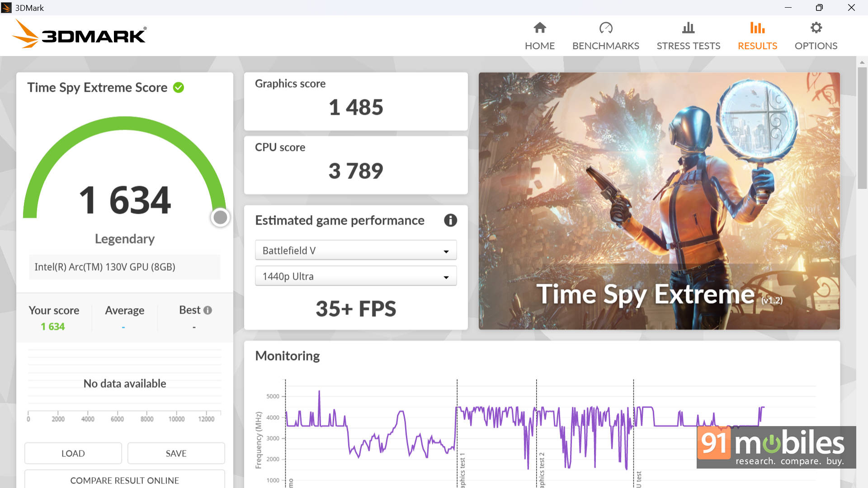
Task: Click the Battlefield V dropdown arrow
Action: click(446, 251)
